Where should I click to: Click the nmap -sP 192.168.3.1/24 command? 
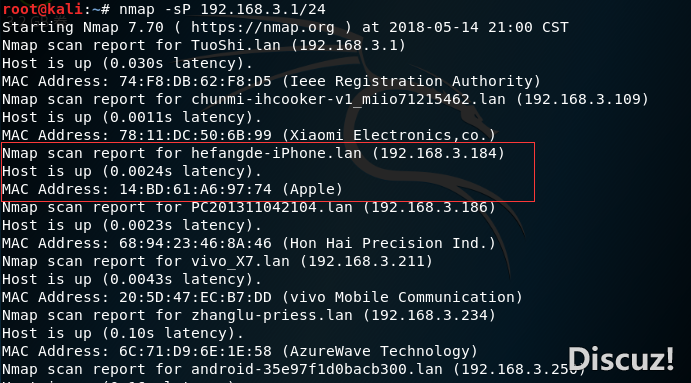[x=223, y=9]
